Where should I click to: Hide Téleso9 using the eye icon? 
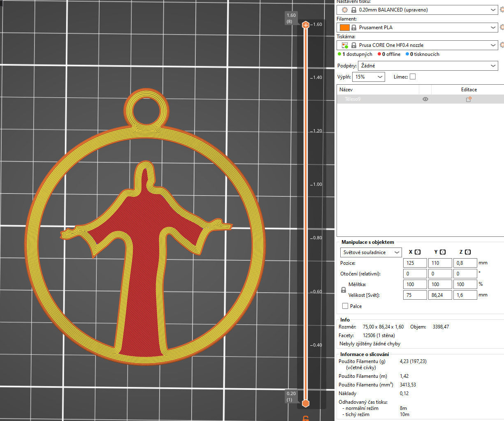pos(425,99)
